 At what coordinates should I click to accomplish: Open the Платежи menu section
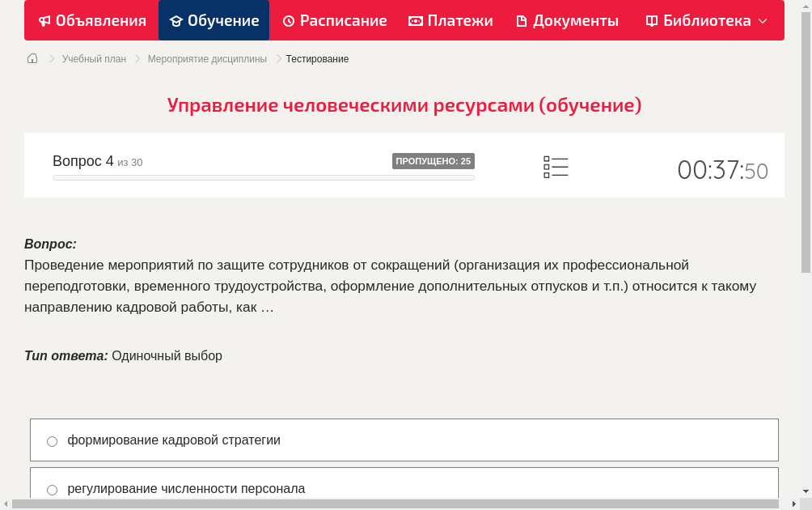(x=450, y=20)
